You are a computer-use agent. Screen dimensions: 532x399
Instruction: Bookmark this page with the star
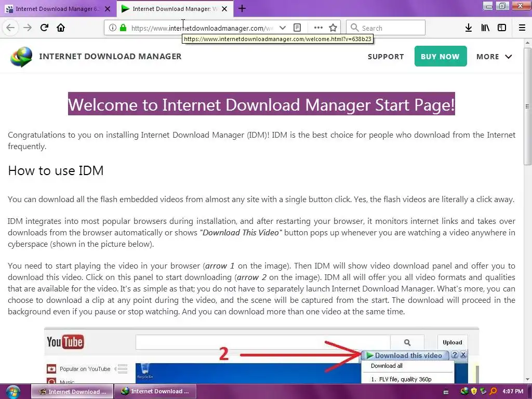(x=333, y=28)
